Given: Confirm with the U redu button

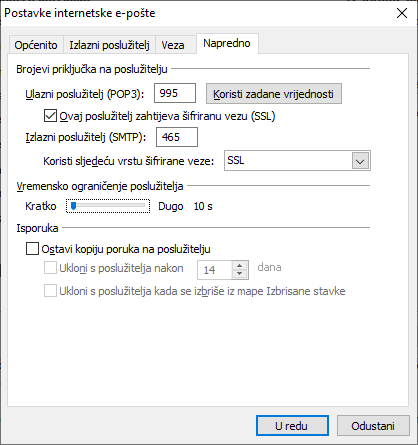Looking at the screenshot, I should pyautogui.click(x=292, y=426).
